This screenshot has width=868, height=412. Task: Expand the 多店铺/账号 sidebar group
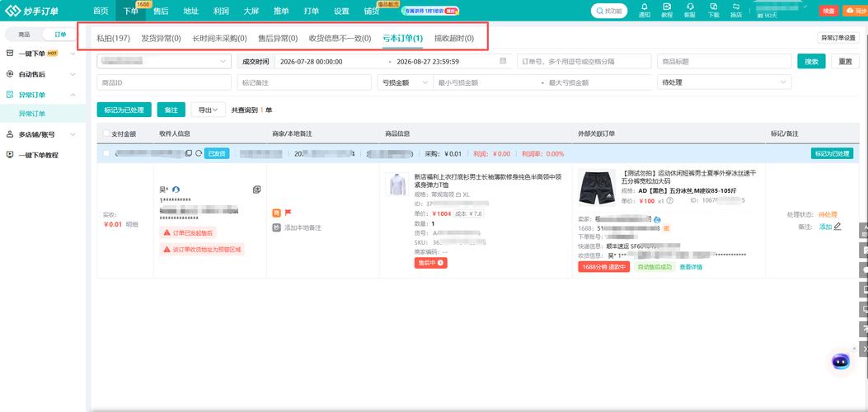point(73,133)
